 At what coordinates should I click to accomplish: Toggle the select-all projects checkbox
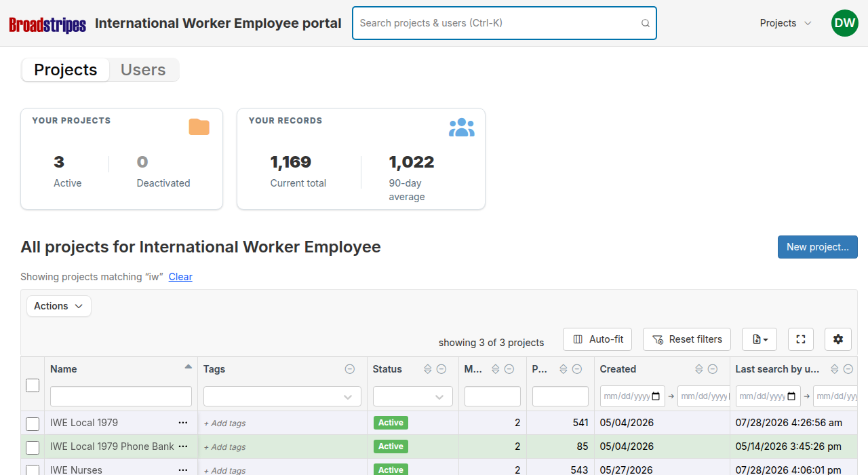tap(33, 385)
